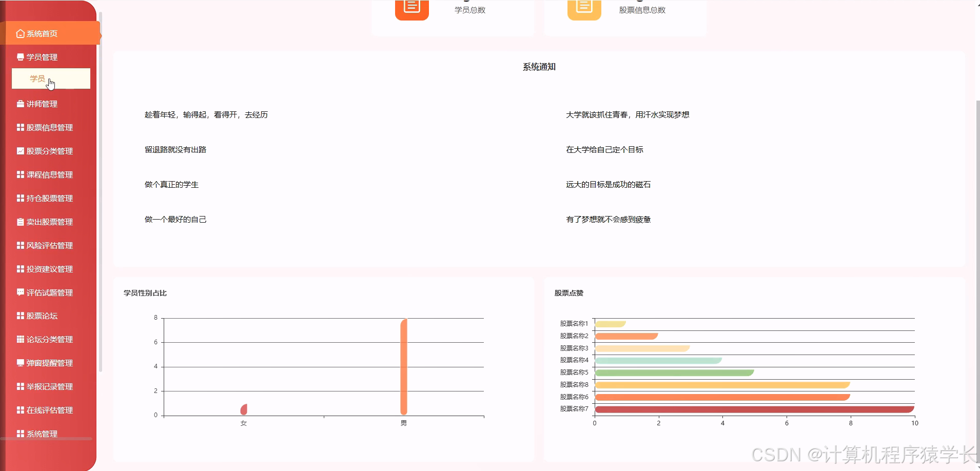The width and height of the screenshot is (980, 471).
Task: Click the grid icon for 投资建议管理
Action: (x=21, y=269)
